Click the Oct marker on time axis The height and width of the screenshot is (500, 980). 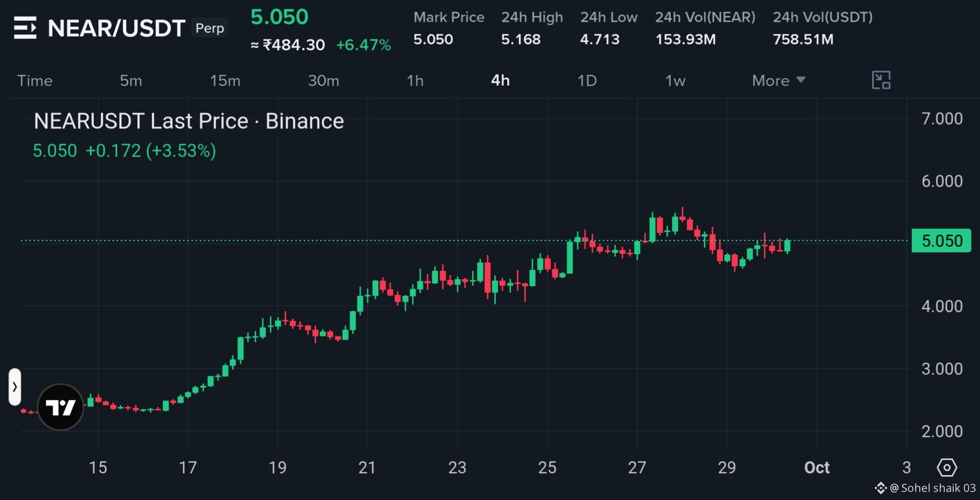point(817,468)
